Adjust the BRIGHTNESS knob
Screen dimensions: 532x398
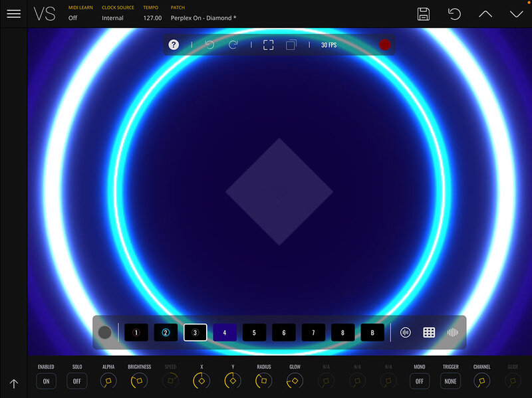pos(139,381)
